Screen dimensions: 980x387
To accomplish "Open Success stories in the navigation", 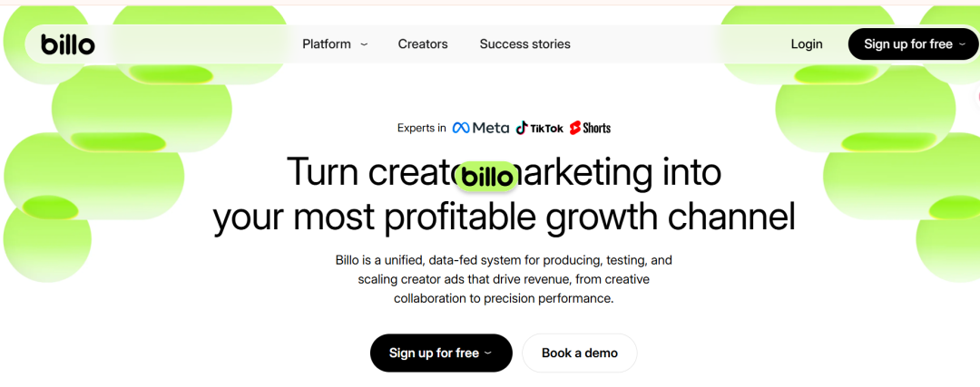I will tap(524, 44).
